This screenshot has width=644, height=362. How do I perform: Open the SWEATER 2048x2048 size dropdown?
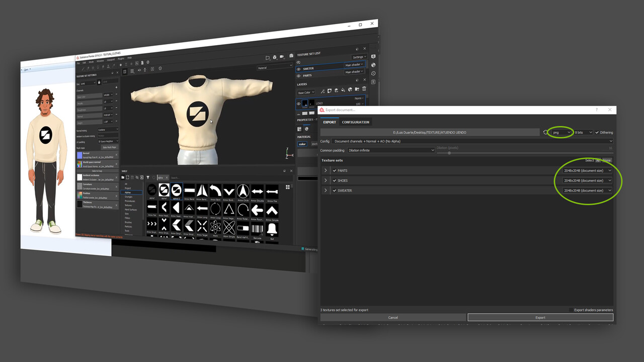click(587, 191)
